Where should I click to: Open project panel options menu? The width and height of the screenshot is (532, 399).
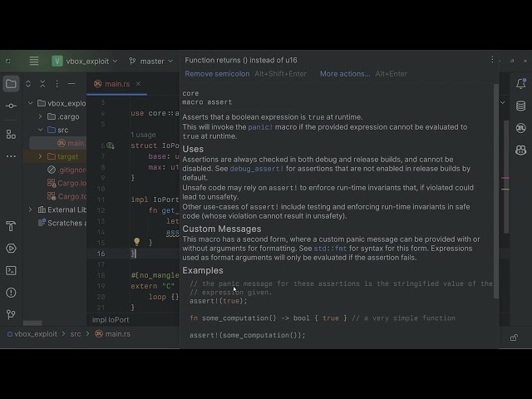[x=57, y=84]
